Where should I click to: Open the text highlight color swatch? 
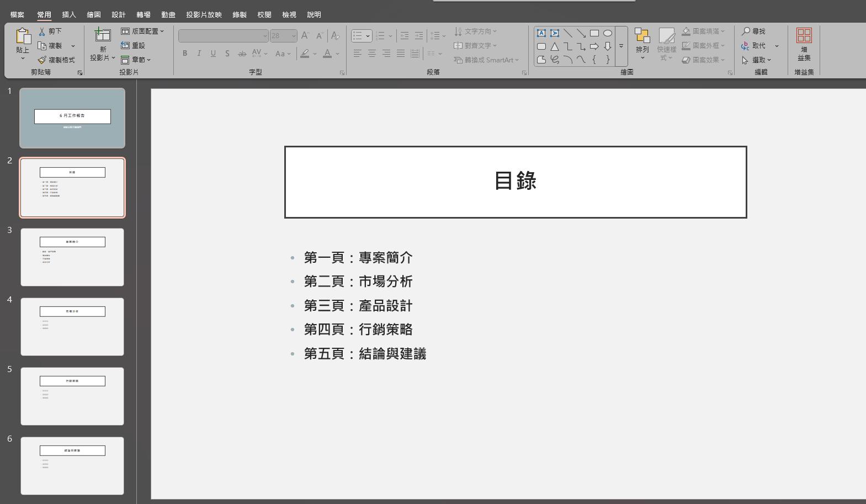pyautogui.click(x=305, y=54)
